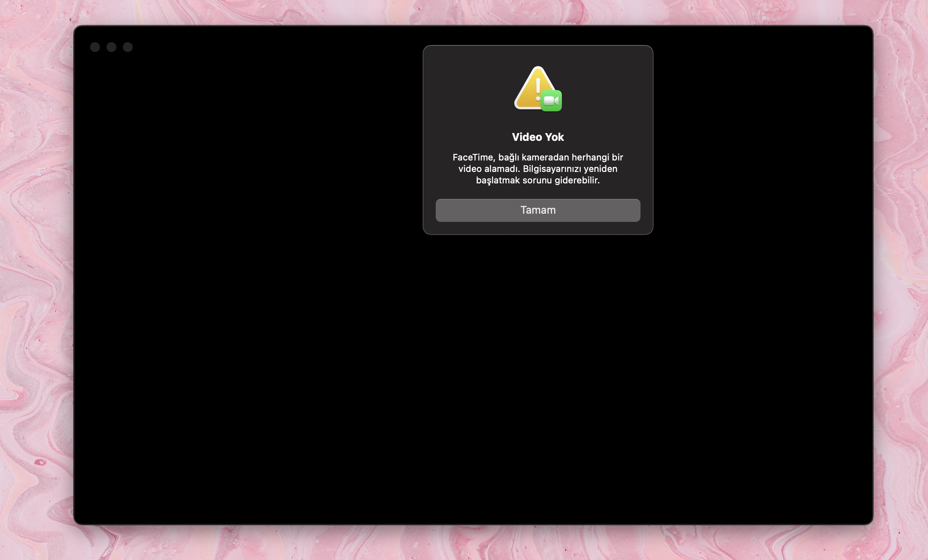The height and width of the screenshot is (560, 928).
Task: Click the Tamam button
Action: pyautogui.click(x=538, y=210)
